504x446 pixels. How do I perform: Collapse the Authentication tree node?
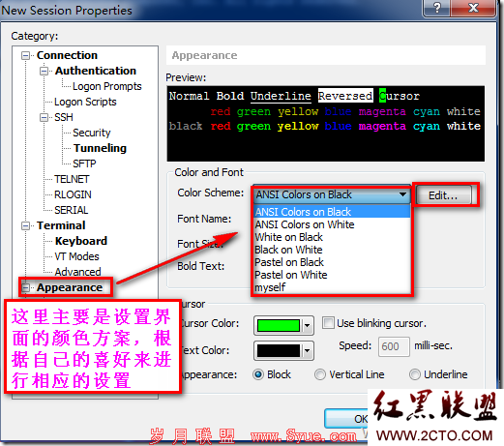[x=44, y=71]
